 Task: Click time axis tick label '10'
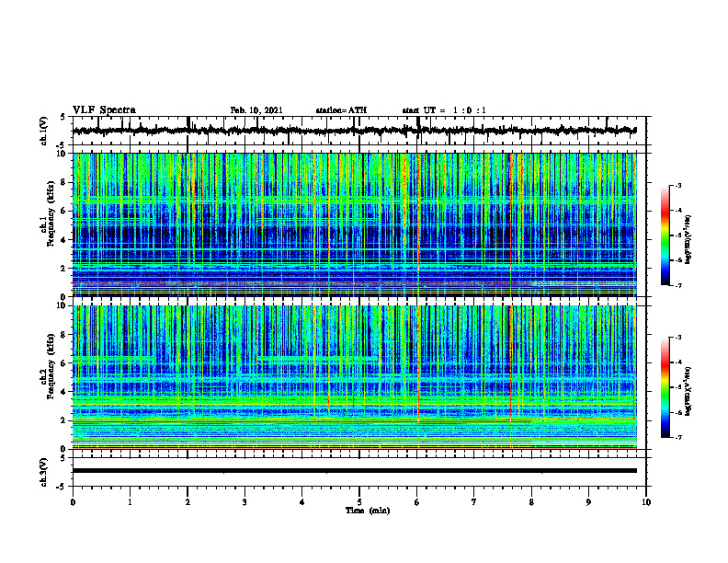tap(646, 502)
